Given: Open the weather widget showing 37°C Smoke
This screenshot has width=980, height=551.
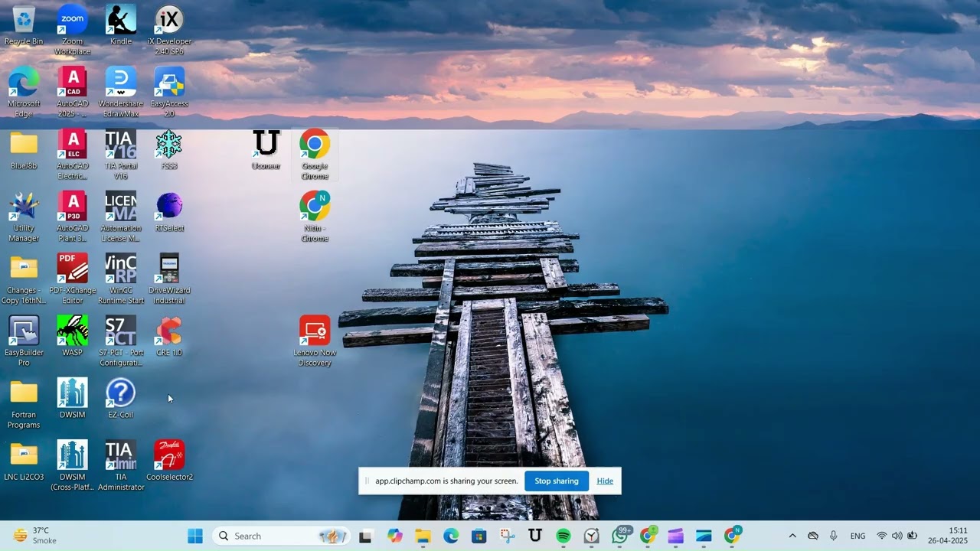Looking at the screenshot, I should (x=36, y=536).
